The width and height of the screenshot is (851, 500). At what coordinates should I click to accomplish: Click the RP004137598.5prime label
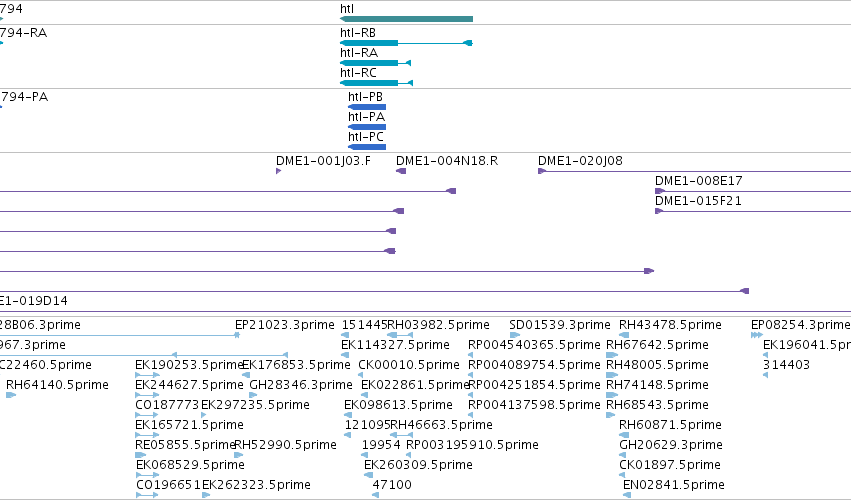(x=534, y=405)
